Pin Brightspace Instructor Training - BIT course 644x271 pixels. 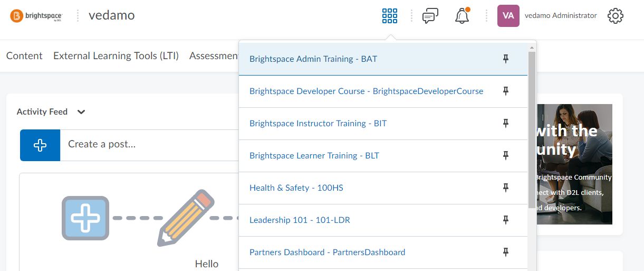pyautogui.click(x=505, y=124)
